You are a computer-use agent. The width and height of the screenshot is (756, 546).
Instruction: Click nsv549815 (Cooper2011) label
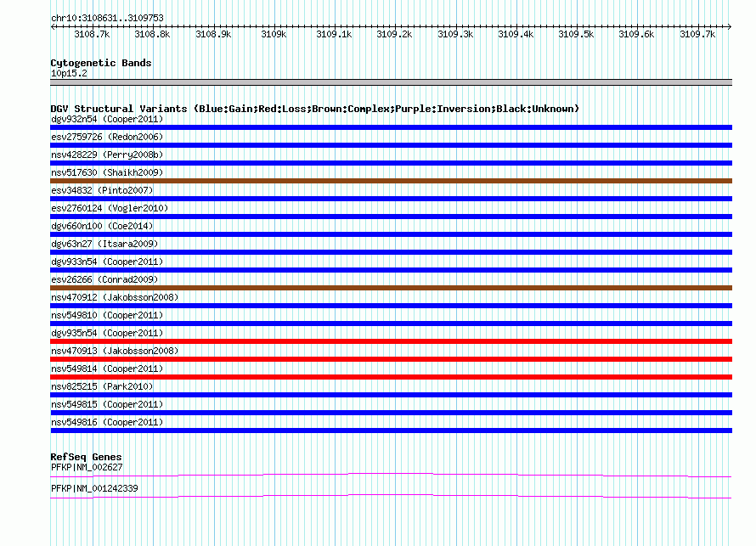click(107, 404)
